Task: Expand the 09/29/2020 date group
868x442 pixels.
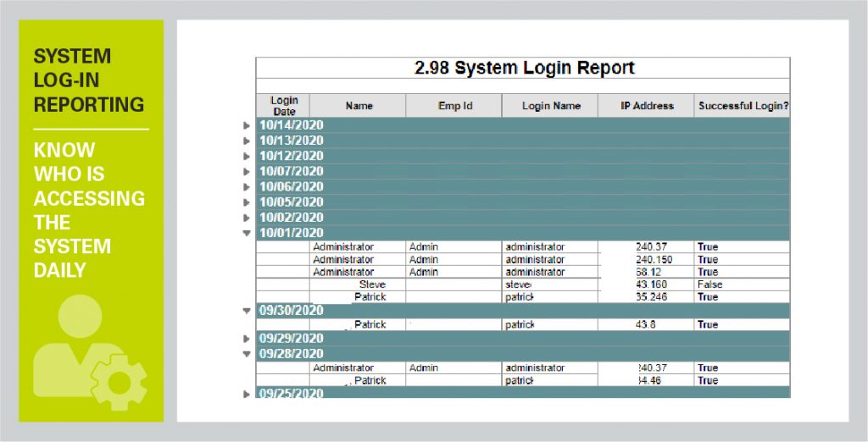Action: pyautogui.click(x=247, y=339)
